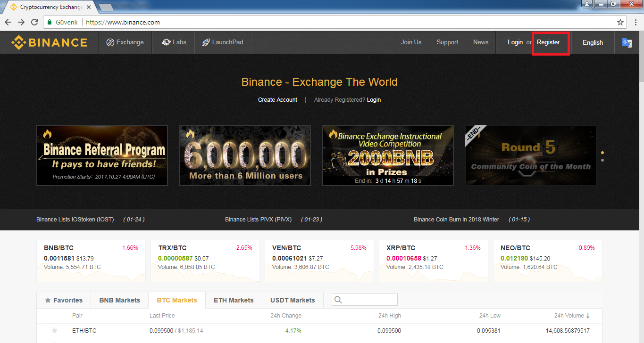Open the News link in the header

pyautogui.click(x=481, y=42)
